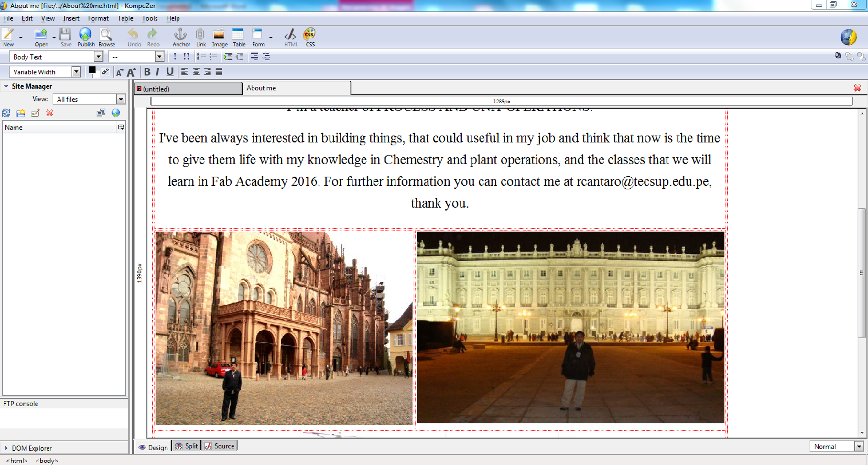
Task: Create a new folder in Site Manager
Action: [x=21, y=113]
